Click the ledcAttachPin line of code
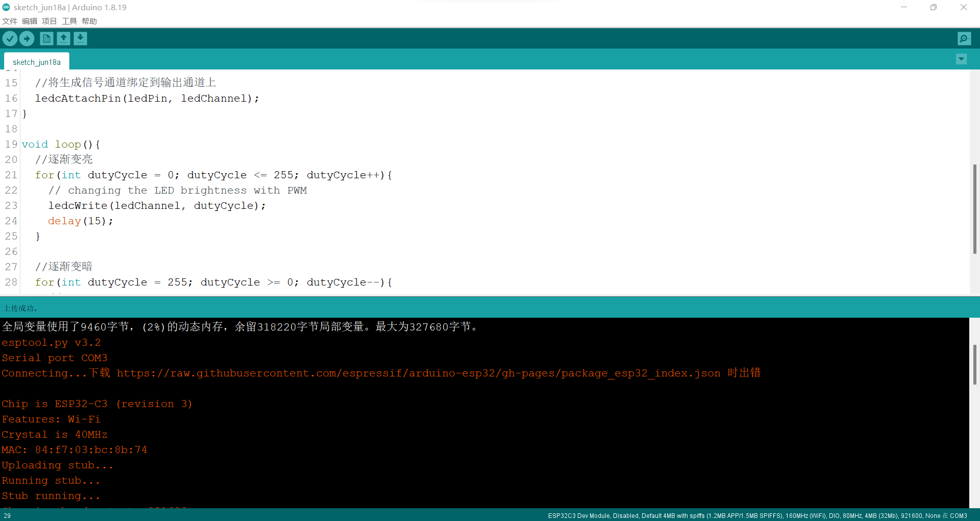Screen dimensions: 980x521 [147, 98]
